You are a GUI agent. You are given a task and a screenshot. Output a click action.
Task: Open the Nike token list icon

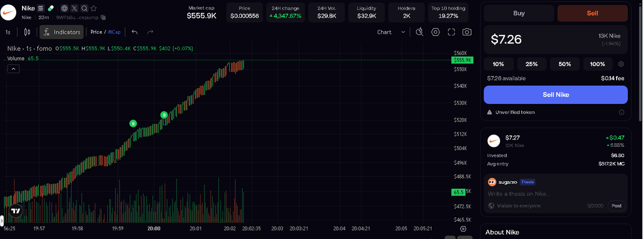point(41,9)
